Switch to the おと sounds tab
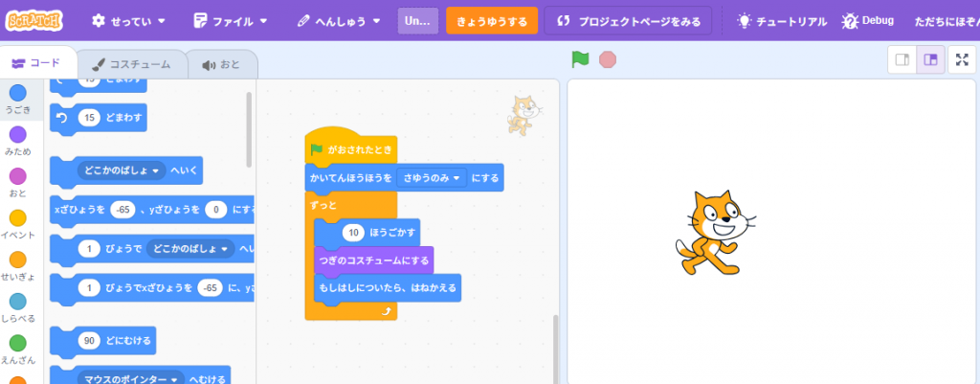 (220, 65)
